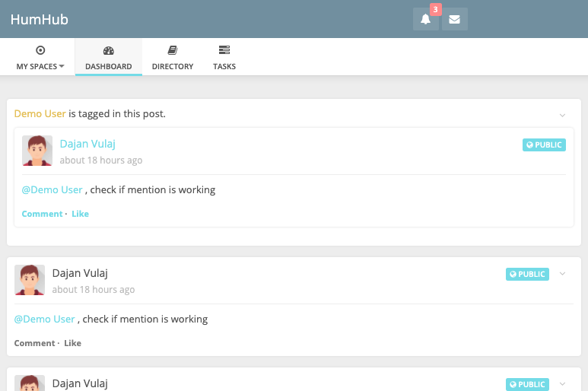
Task: Open Dajan Vulaj profile link in the tagged post
Action: (x=87, y=144)
